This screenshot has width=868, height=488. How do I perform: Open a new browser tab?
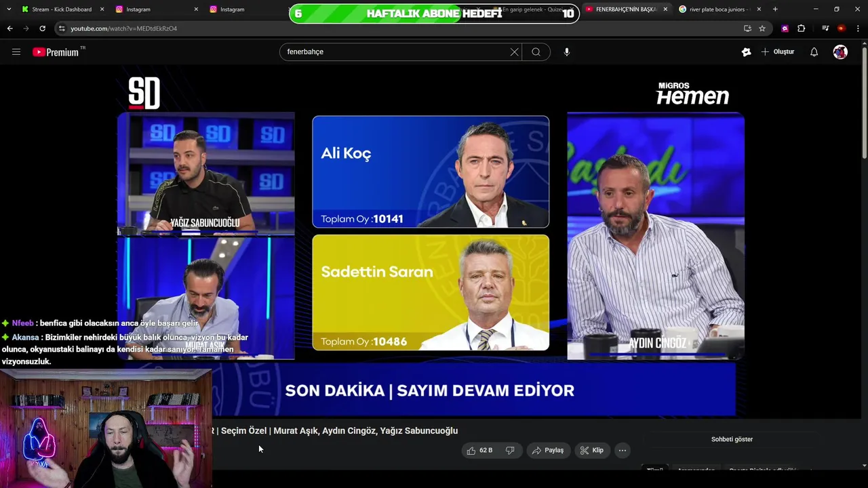(775, 9)
